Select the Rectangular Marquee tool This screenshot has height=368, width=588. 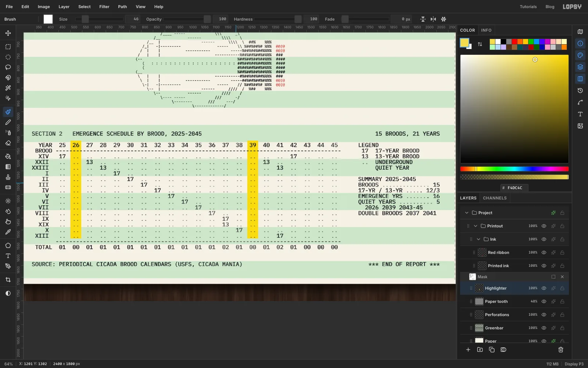tap(8, 47)
